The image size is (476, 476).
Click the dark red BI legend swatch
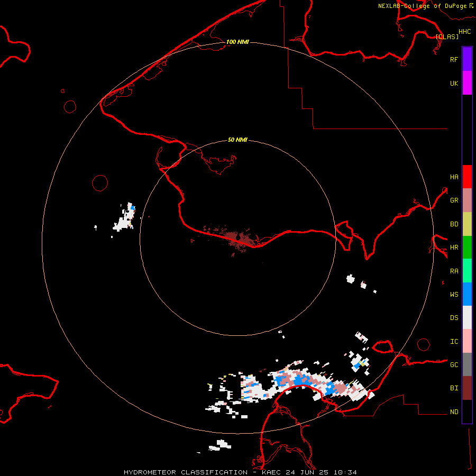(x=467, y=388)
